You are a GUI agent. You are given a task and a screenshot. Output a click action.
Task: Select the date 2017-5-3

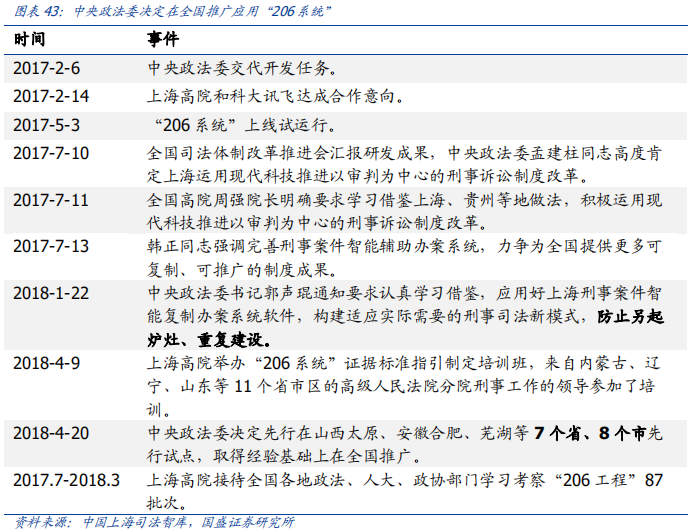click(x=47, y=125)
